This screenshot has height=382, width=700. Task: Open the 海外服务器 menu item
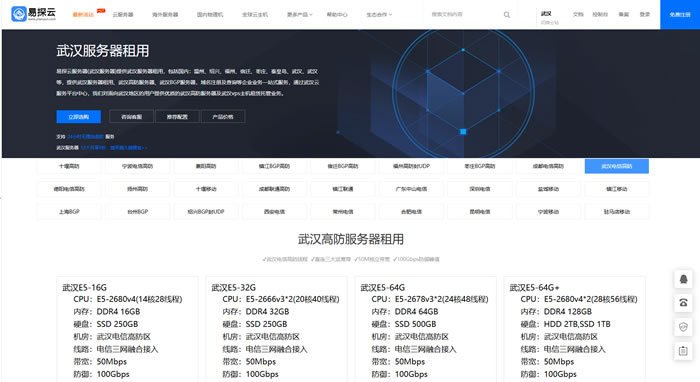point(165,15)
